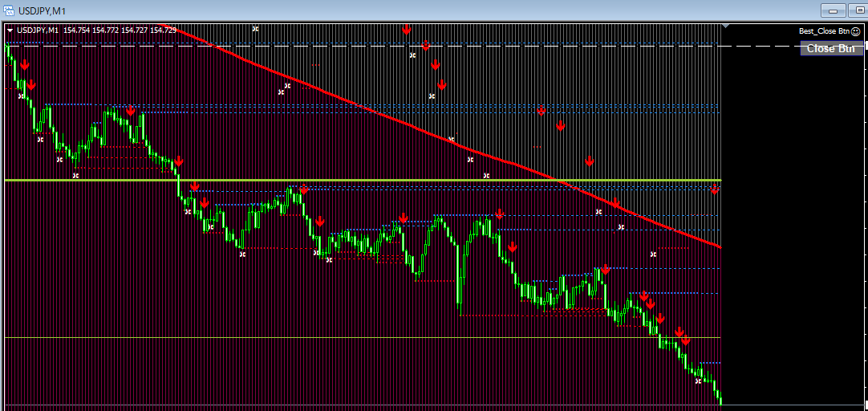
Task: Click the USDJPY,M1 title bar text
Action: point(42,10)
